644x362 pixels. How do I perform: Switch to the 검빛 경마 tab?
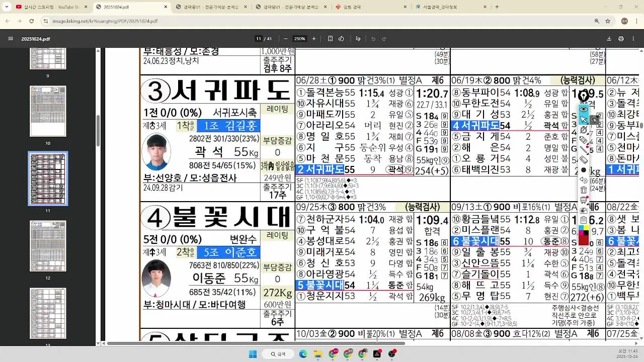click(x=371, y=7)
